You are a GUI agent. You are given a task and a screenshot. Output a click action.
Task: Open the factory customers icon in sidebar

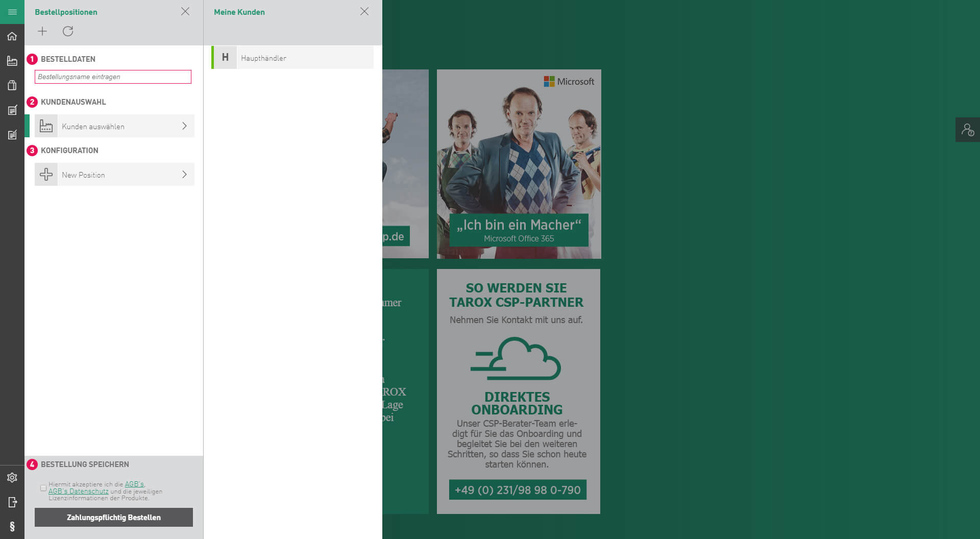point(12,61)
